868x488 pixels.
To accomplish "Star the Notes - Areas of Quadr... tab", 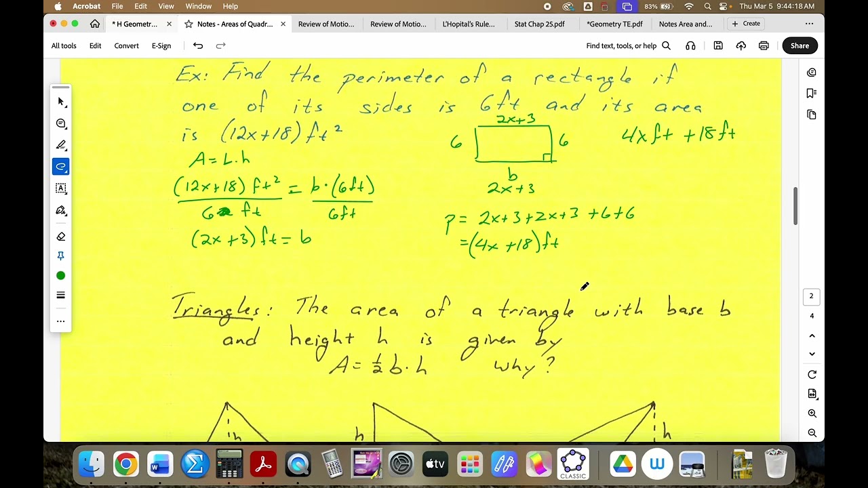I will pos(189,24).
